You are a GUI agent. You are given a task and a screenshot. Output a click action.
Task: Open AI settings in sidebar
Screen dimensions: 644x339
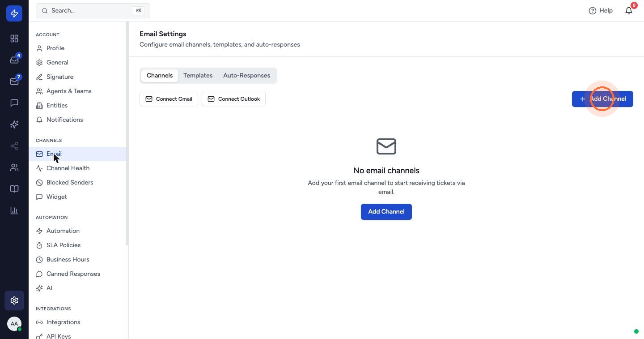77,288
